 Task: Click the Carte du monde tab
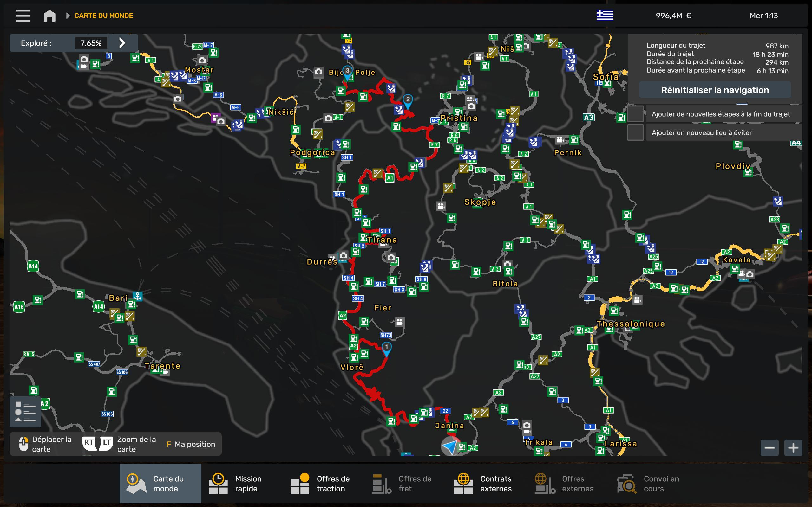click(160, 483)
